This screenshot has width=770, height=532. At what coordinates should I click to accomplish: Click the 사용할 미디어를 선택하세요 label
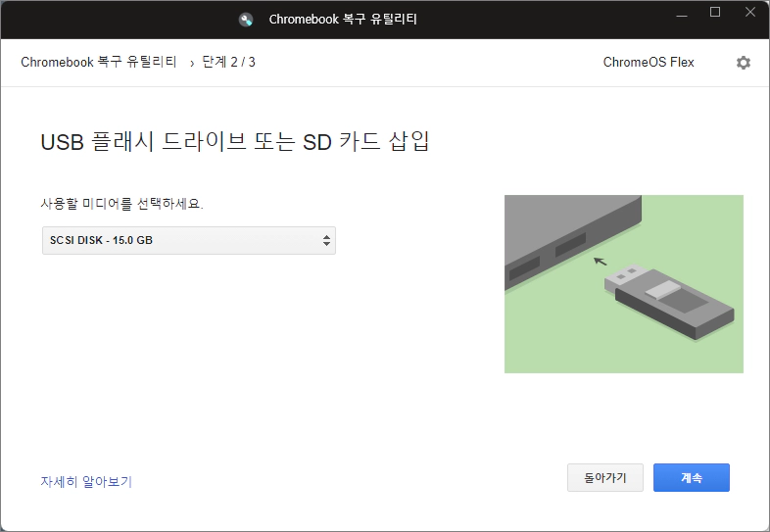pyautogui.click(x=121, y=203)
